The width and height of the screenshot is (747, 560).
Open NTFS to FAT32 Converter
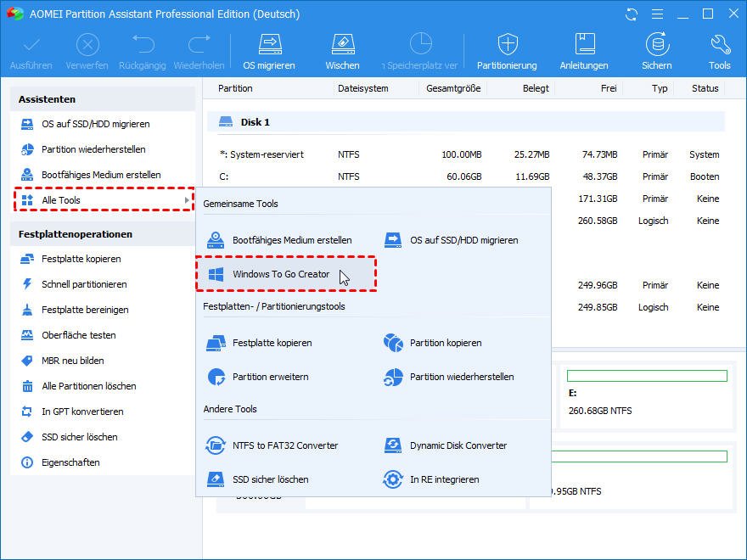[286, 446]
